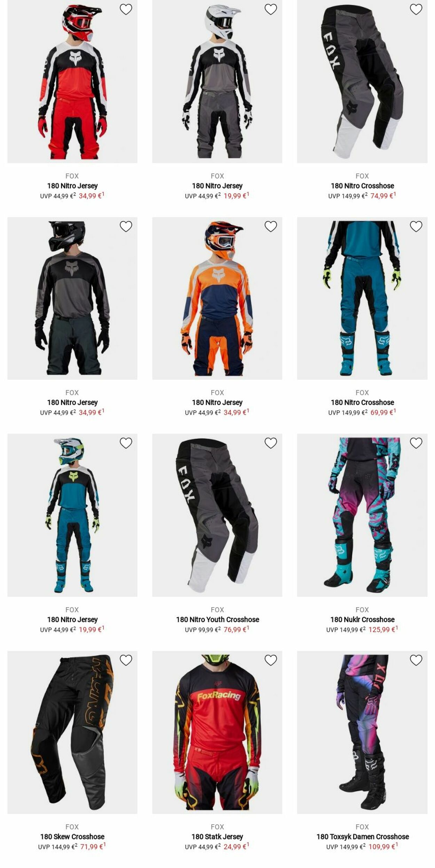This screenshot has height=868, width=435.
Task: Click the 19,99 € price of white-grey Nitro Jersey
Action: (x=236, y=196)
